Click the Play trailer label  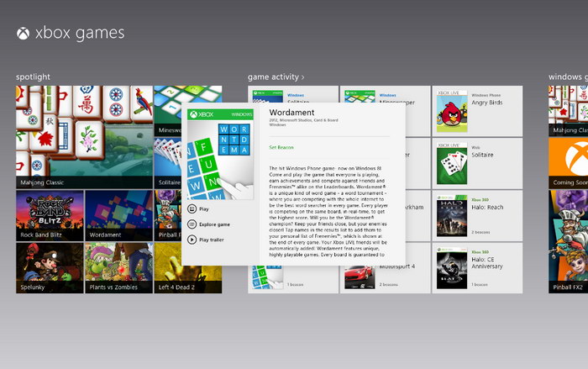tap(212, 240)
